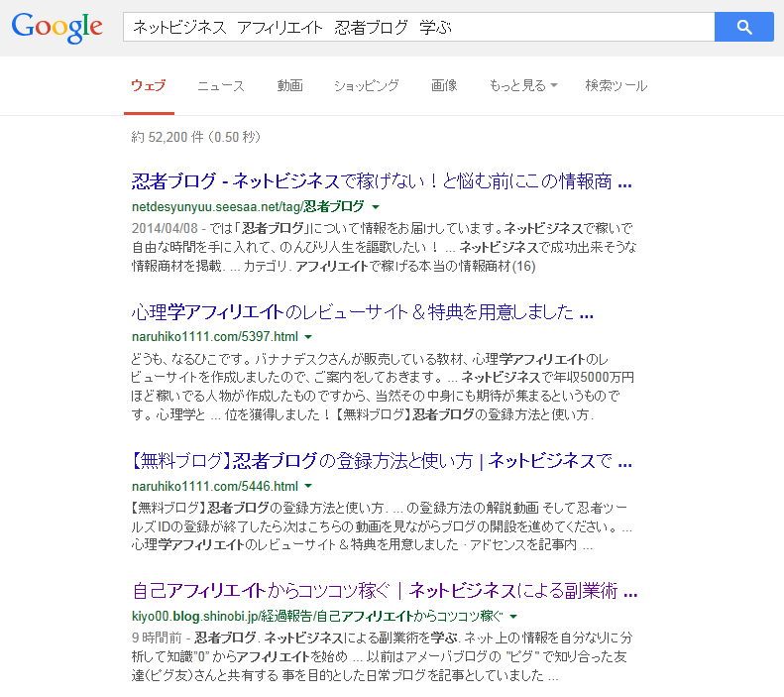Expand arrow next to naruhiko1111.com/5446.html
Viewport: 784px width, 697px height.
(x=308, y=486)
